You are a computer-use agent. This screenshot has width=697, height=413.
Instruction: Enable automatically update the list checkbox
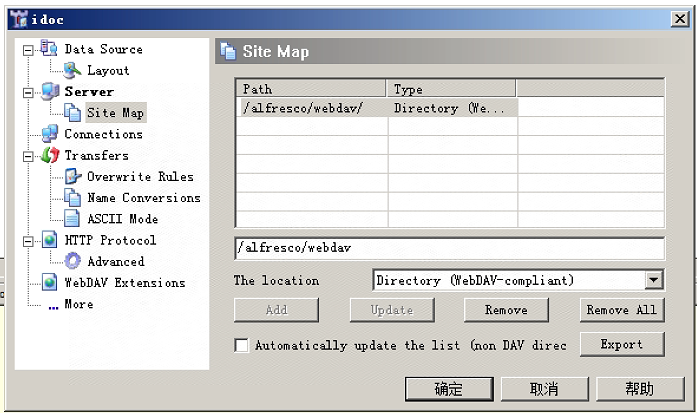(x=241, y=345)
